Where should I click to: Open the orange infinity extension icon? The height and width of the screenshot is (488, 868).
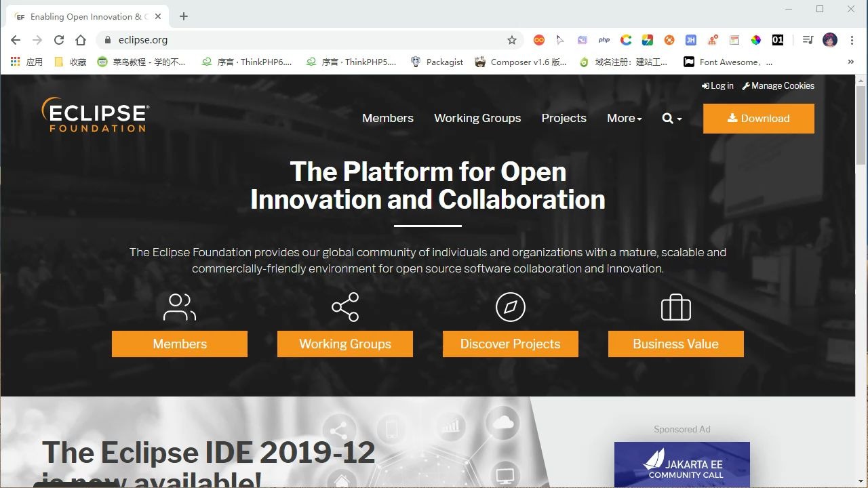[538, 40]
